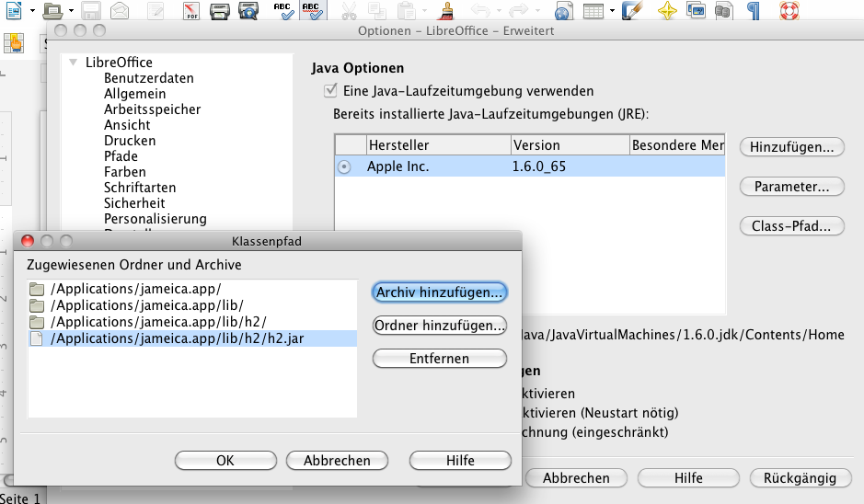Click the Export as PDF icon
The image size is (864, 504).
pyautogui.click(x=191, y=10)
